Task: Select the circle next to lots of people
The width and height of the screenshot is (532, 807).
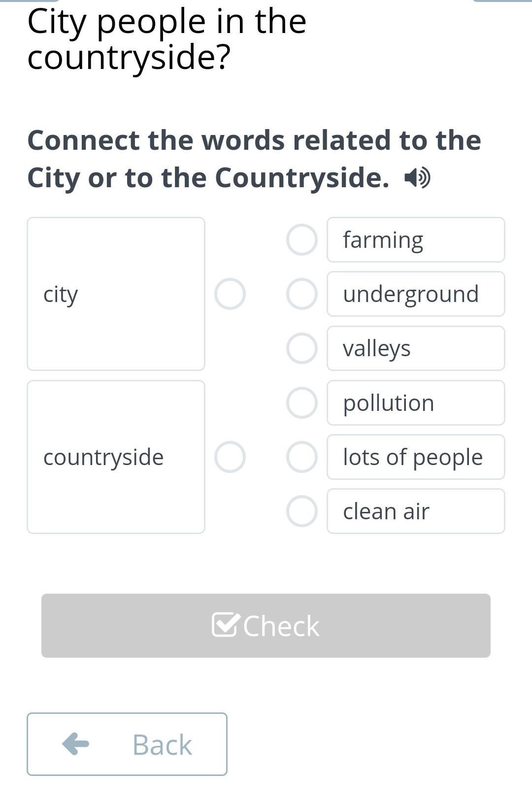Action: click(301, 457)
